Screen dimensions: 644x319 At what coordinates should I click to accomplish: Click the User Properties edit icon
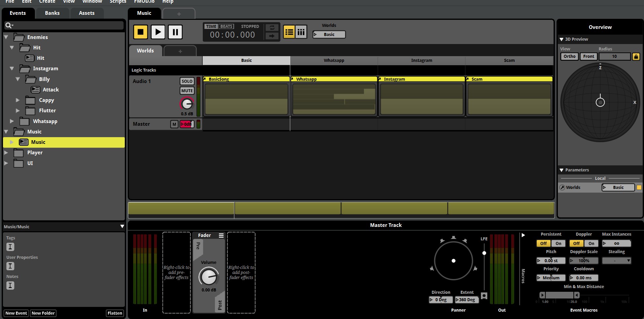(x=10, y=266)
